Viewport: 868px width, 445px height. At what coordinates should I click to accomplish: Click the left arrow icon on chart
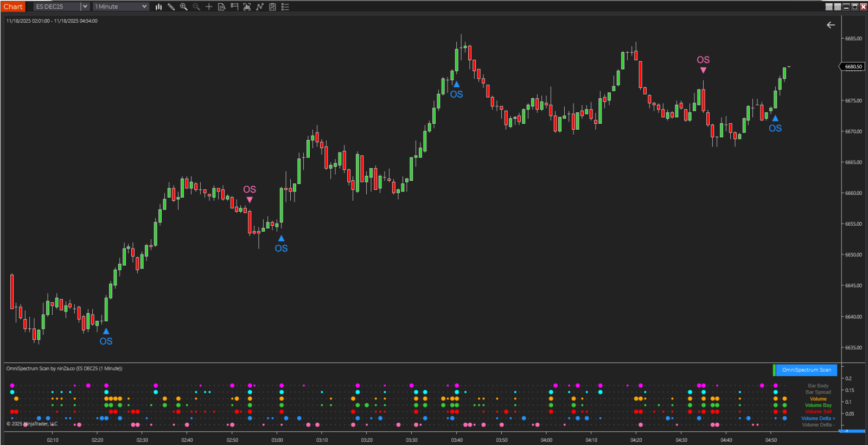point(831,25)
